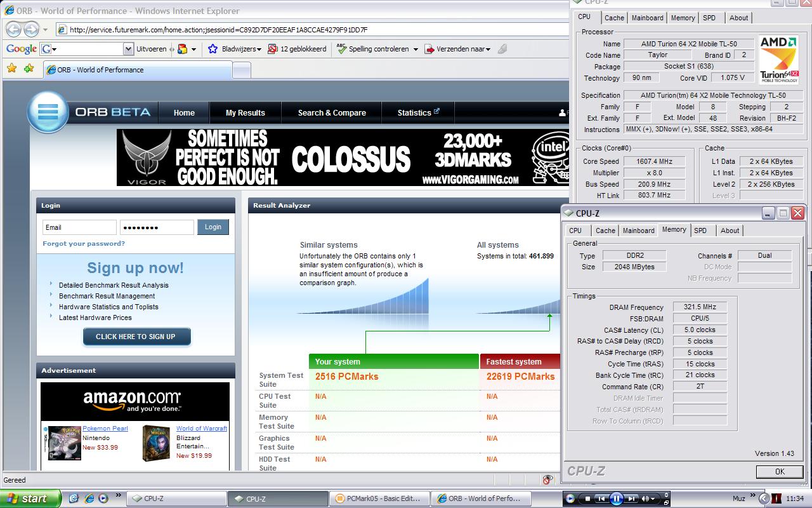Open the Google toolbar search box dropdown arrow
The height and width of the screenshot is (508, 812).
point(129,49)
